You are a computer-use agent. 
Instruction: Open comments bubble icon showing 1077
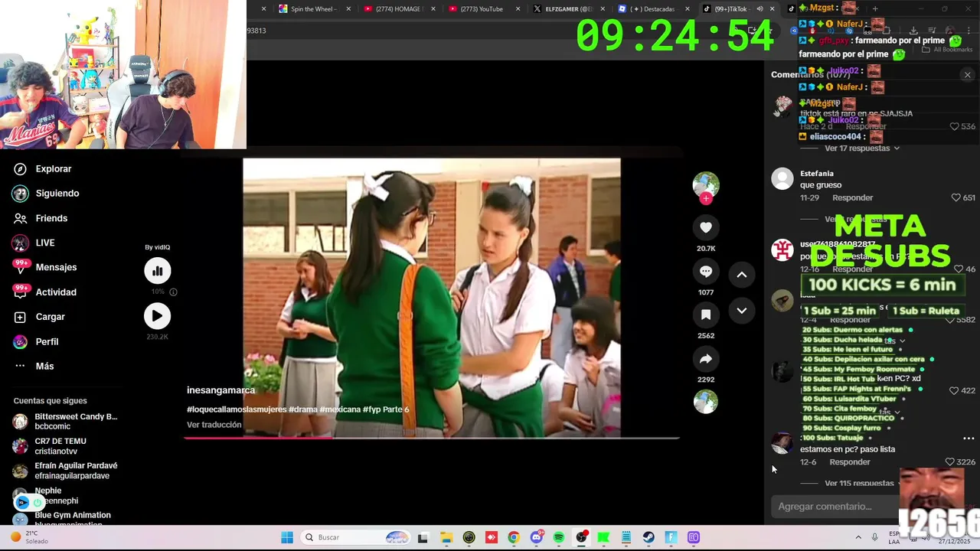pos(706,271)
